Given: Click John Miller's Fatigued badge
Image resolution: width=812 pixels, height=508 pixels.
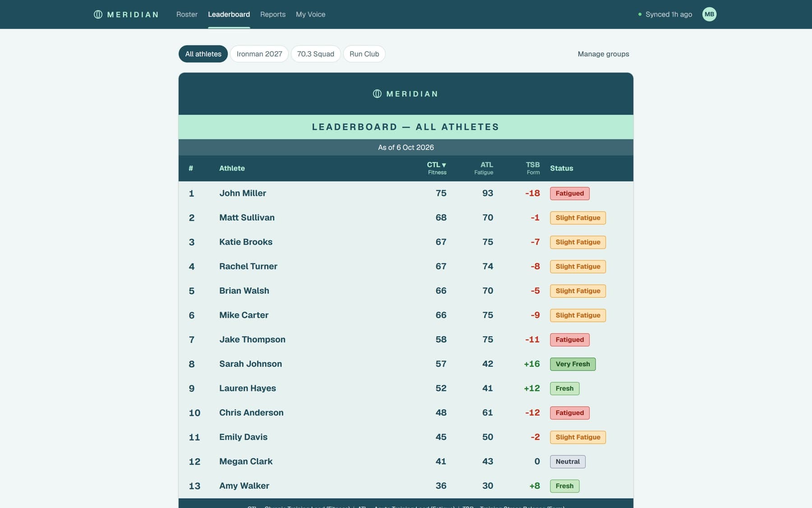Looking at the screenshot, I should [x=569, y=194].
